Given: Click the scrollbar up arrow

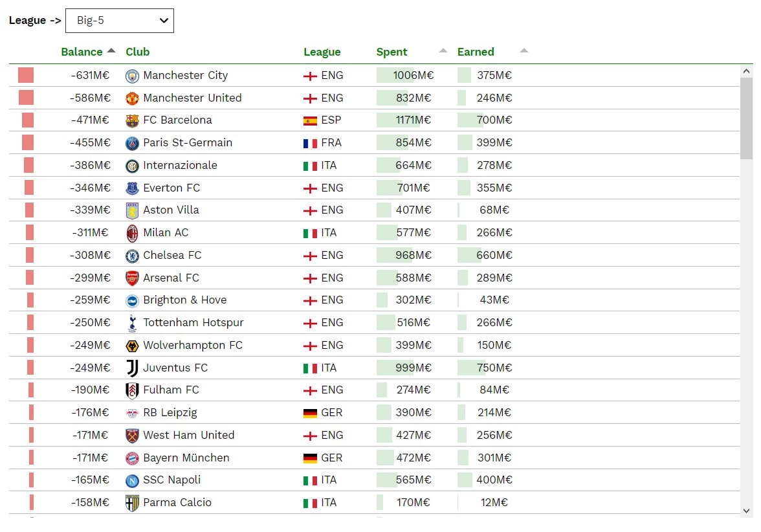Looking at the screenshot, I should coord(747,71).
